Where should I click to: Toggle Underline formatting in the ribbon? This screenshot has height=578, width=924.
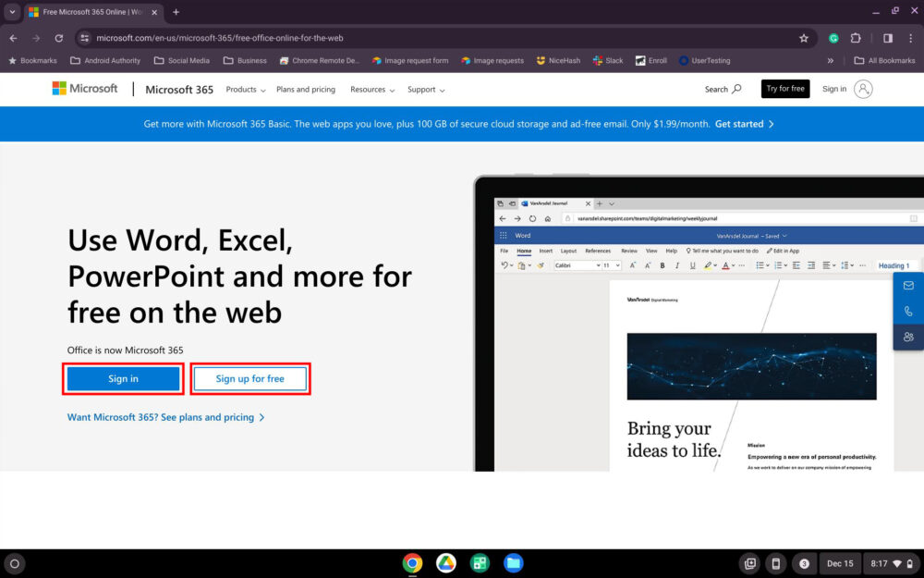tap(692, 265)
